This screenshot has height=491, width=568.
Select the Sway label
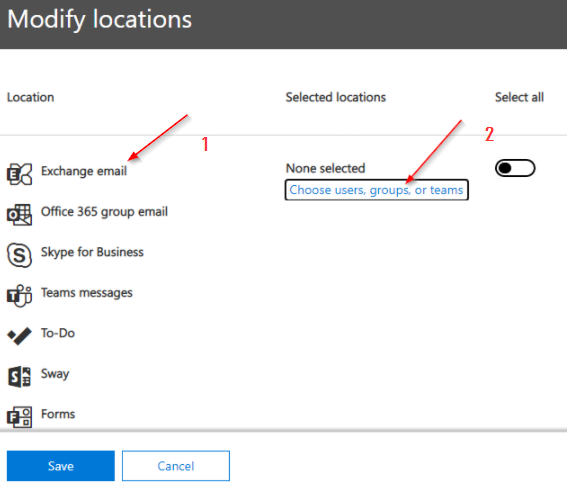pos(55,374)
